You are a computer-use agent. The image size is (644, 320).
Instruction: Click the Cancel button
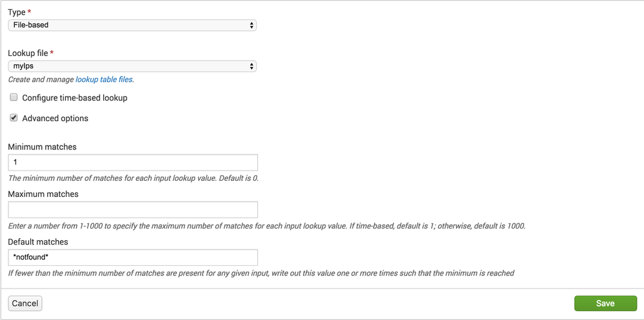tap(25, 304)
